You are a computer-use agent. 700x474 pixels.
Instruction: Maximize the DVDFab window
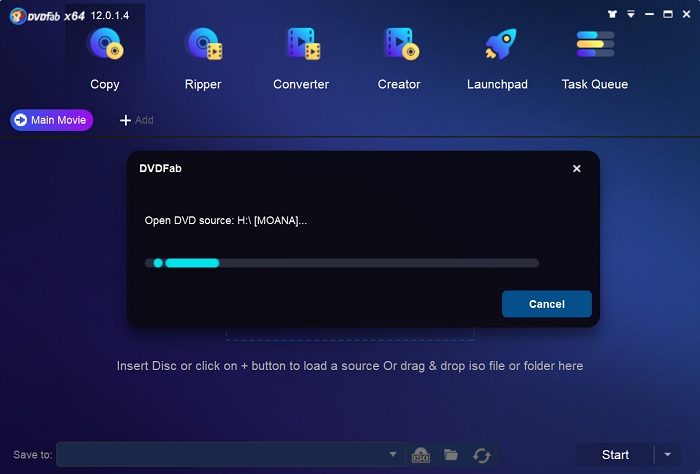coord(668,14)
